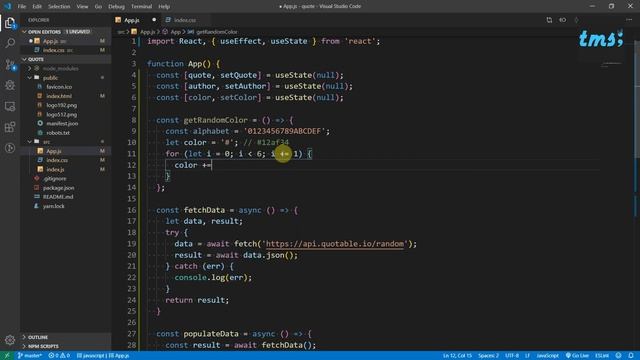This screenshot has width=640, height=360.
Task: Click the JavaScript language mode
Action: 547,356
